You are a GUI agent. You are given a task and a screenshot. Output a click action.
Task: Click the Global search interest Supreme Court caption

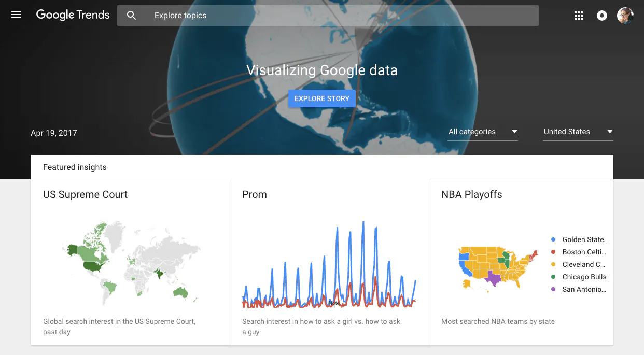click(x=119, y=326)
